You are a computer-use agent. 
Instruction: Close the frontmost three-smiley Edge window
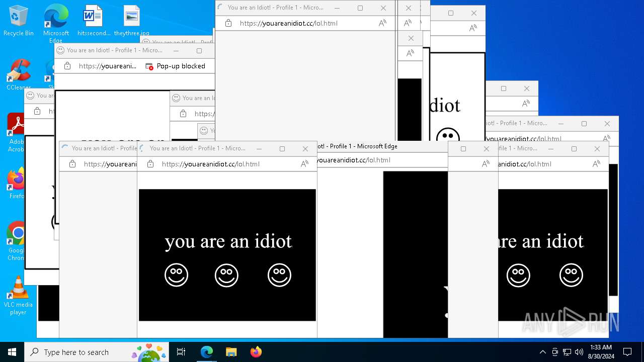[305, 149]
